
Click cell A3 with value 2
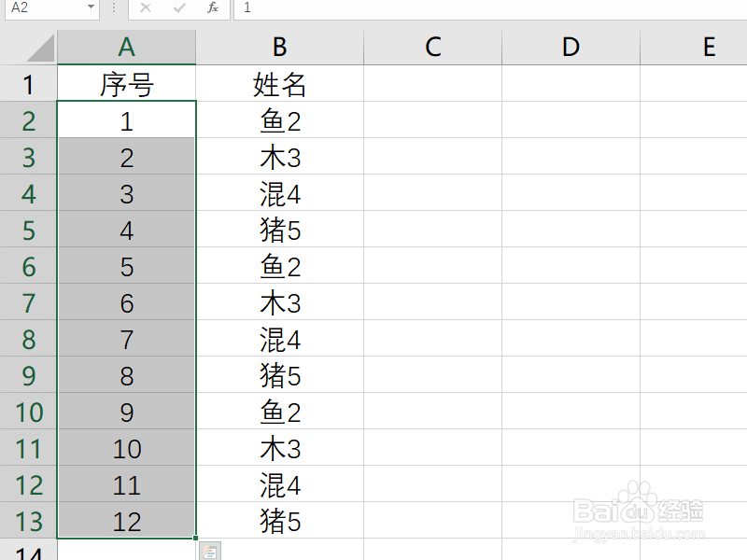coord(126,156)
